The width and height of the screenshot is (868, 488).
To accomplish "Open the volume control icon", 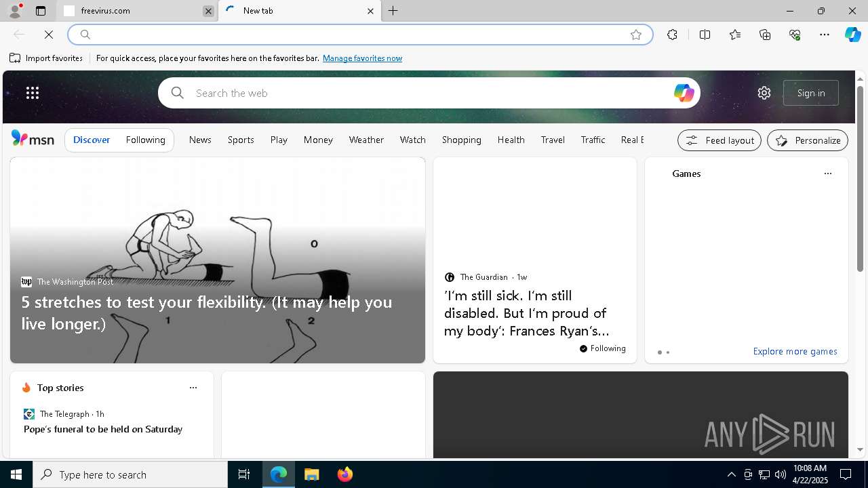I will [780, 474].
